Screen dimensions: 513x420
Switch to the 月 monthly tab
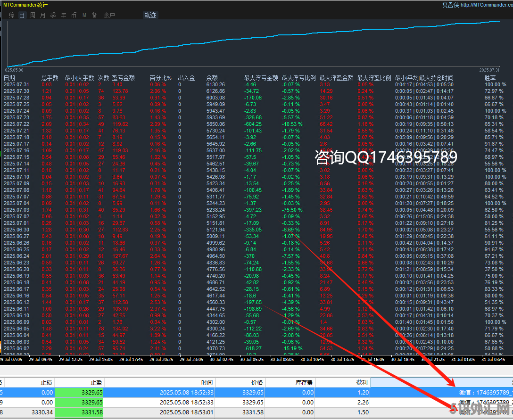(x=43, y=15)
